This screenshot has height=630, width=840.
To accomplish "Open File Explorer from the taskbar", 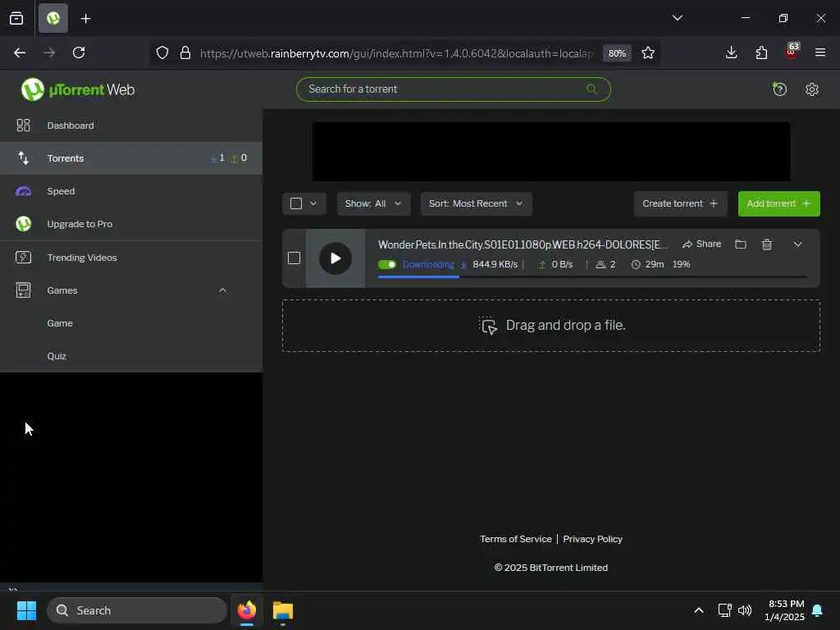I will pyautogui.click(x=283, y=610).
